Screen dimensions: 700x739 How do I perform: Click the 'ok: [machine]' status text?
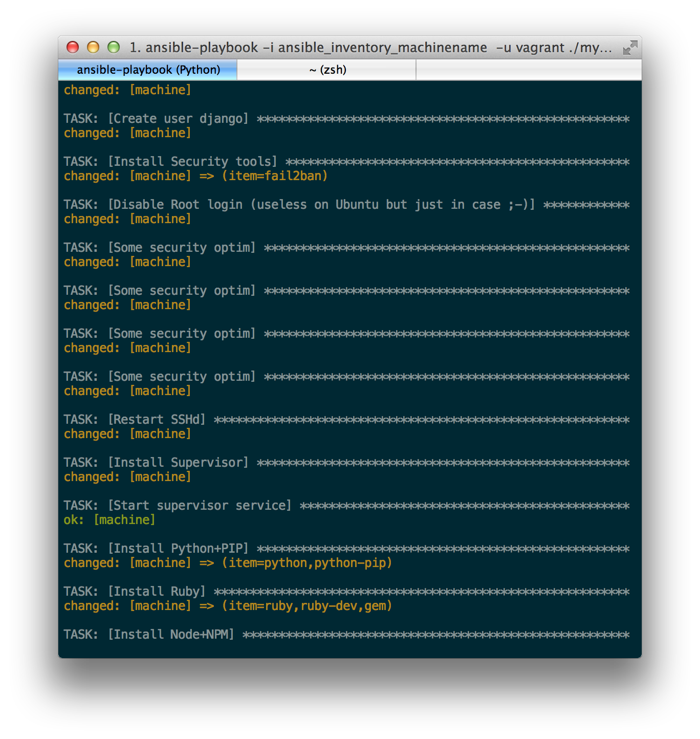(x=108, y=519)
